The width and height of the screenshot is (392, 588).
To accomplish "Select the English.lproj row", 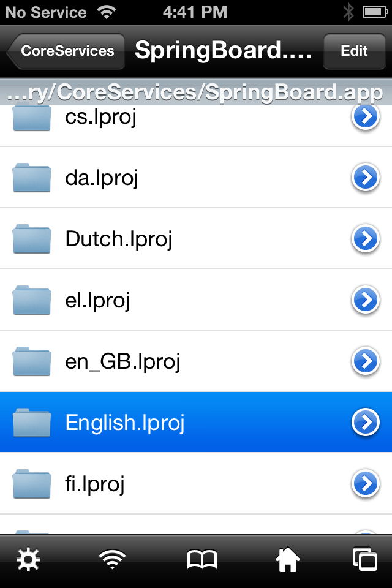I will pyautogui.click(x=184, y=423).
